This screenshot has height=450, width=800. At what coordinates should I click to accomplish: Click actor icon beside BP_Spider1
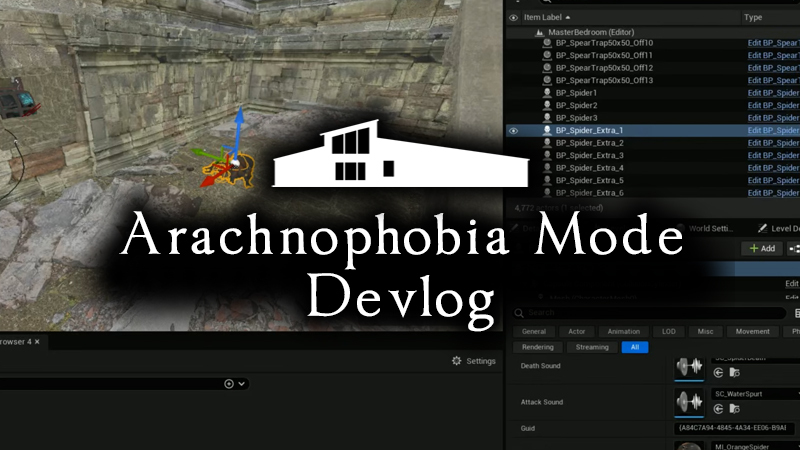pyautogui.click(x=547, y=93)
